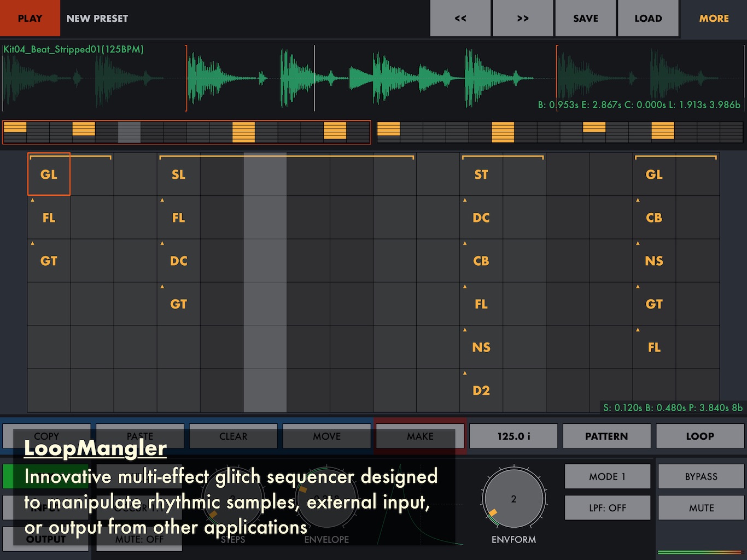The height and width of the screenshot is (560, 747).
Task: Go to previous preset with <<
Action: 460,18
